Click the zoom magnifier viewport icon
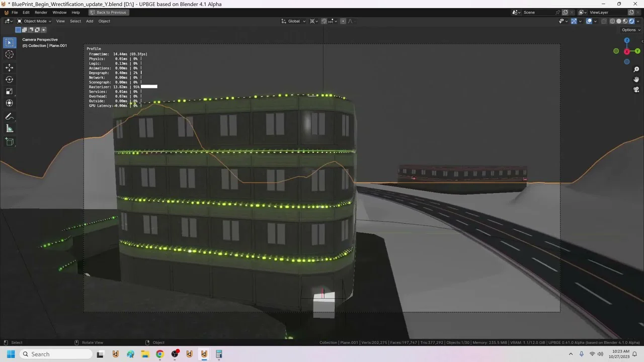Image resolution: width=644 pixels, height=362 pixels. click(636, 70)
